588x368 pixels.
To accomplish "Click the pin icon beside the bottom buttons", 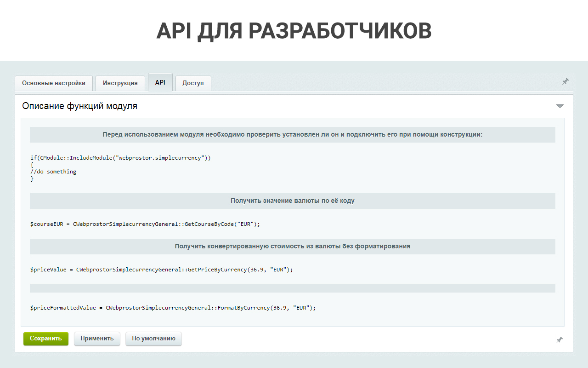I will [x=559, y=340].
